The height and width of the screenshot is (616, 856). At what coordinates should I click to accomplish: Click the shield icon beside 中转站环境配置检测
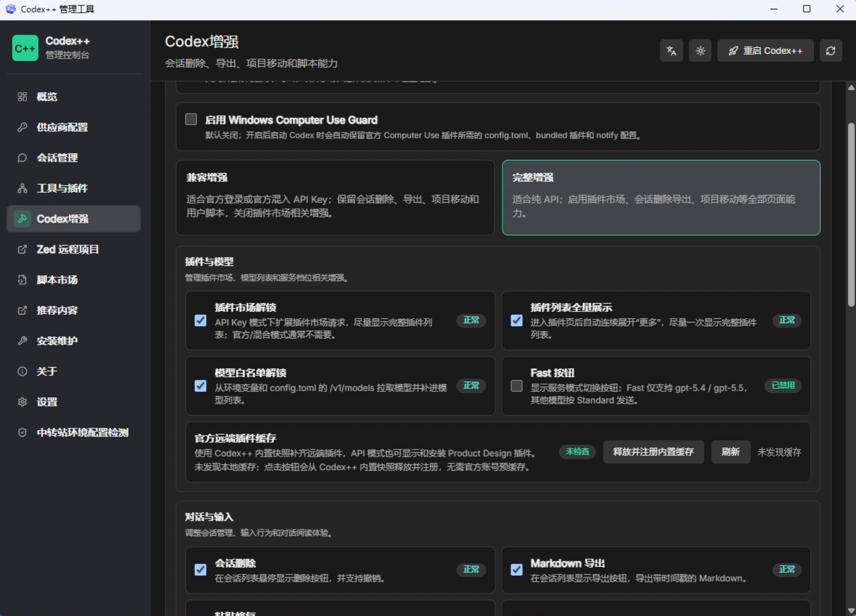(x=22, y=433)
